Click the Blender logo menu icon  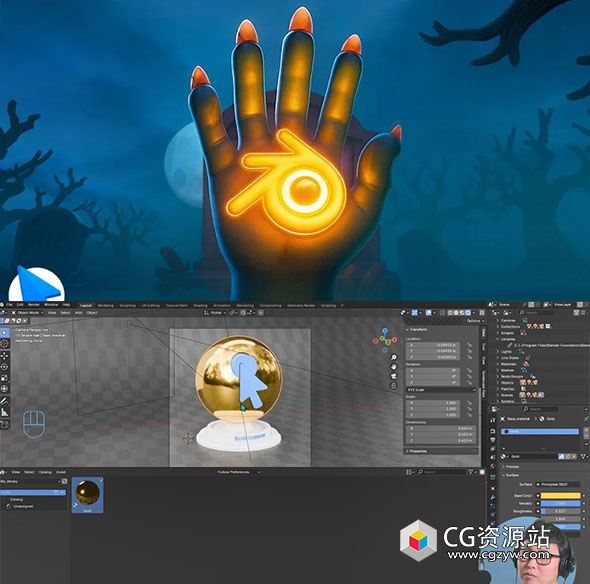pos(2,304)
